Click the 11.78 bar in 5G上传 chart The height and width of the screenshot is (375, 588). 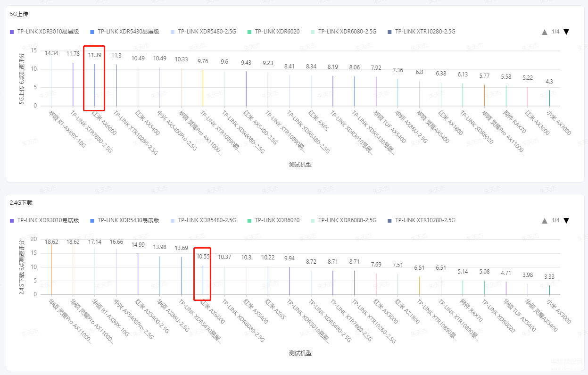[x=73, y=84]
